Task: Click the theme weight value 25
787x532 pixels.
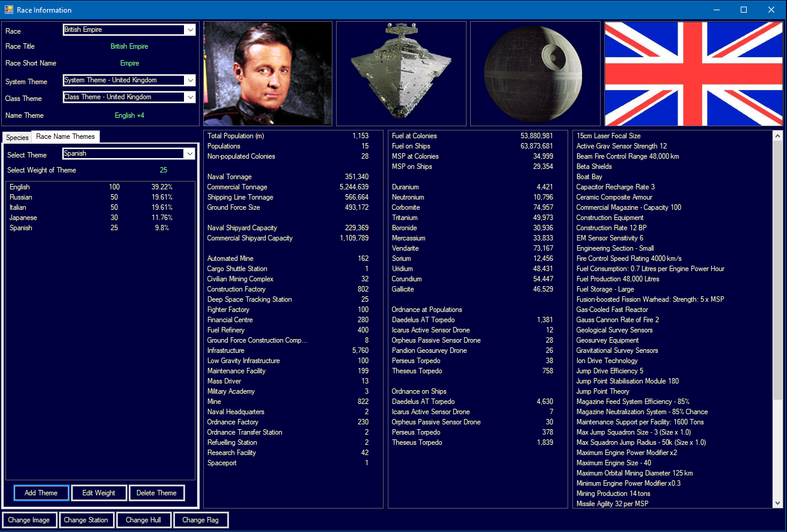Action: pyautogui.click(x=164, y=170)
